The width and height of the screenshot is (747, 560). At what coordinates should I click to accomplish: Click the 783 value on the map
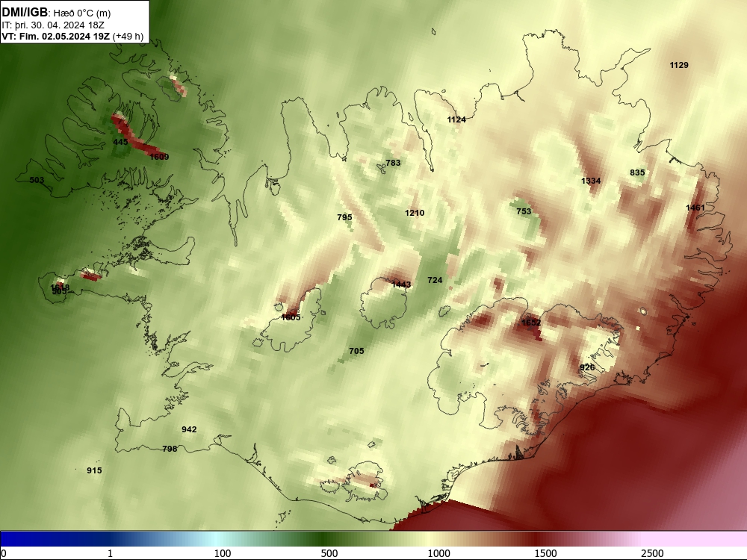click(393, 163)
